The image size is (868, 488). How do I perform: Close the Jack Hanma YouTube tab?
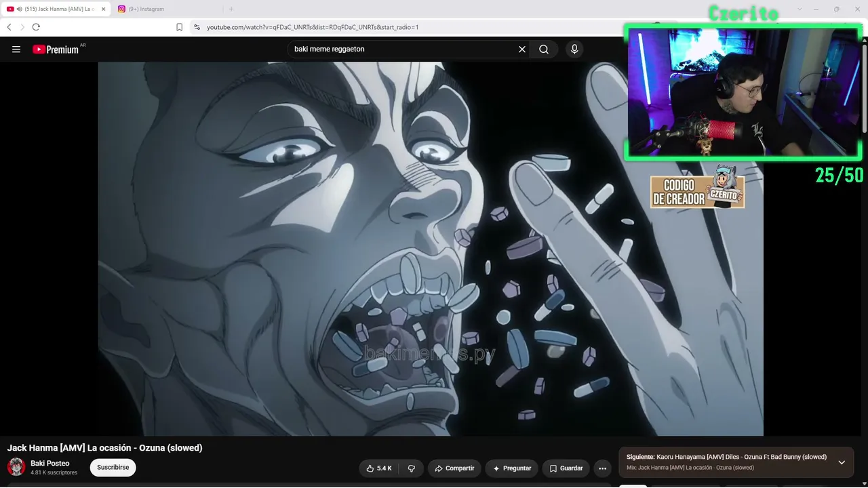pyautogui.click(x=103, y=9)
